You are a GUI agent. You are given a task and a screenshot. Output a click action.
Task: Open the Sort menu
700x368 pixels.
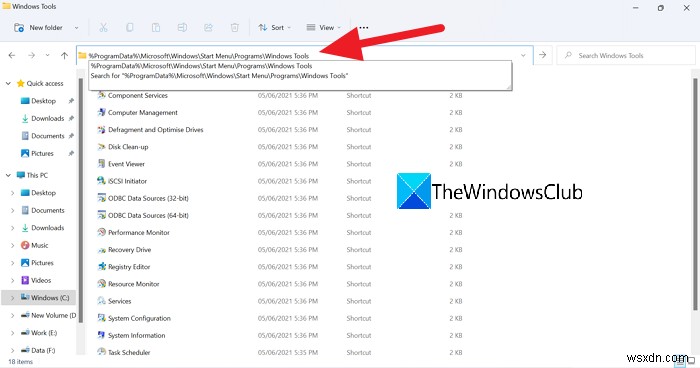click(274, 28)
